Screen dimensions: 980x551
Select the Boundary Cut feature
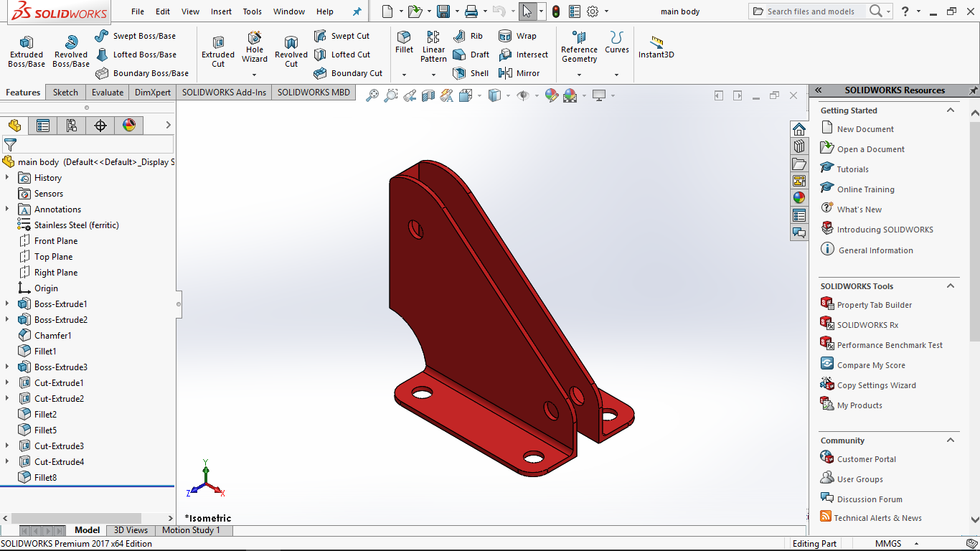click(x=348, y=73)
